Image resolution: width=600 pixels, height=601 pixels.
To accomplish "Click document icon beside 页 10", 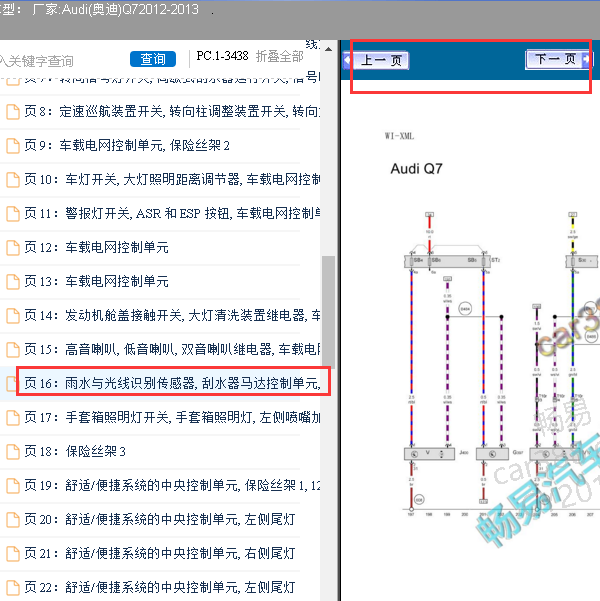I will click(x=13, y=180).
